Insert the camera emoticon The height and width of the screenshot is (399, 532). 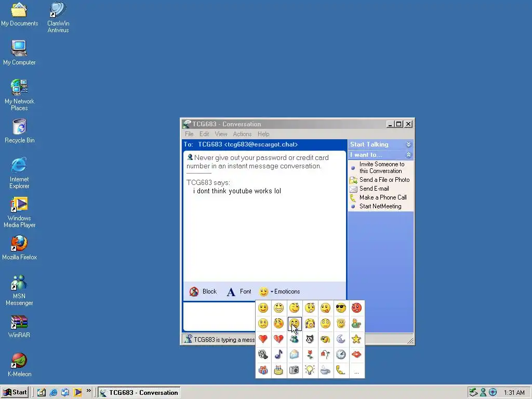[x=295, y=370]
